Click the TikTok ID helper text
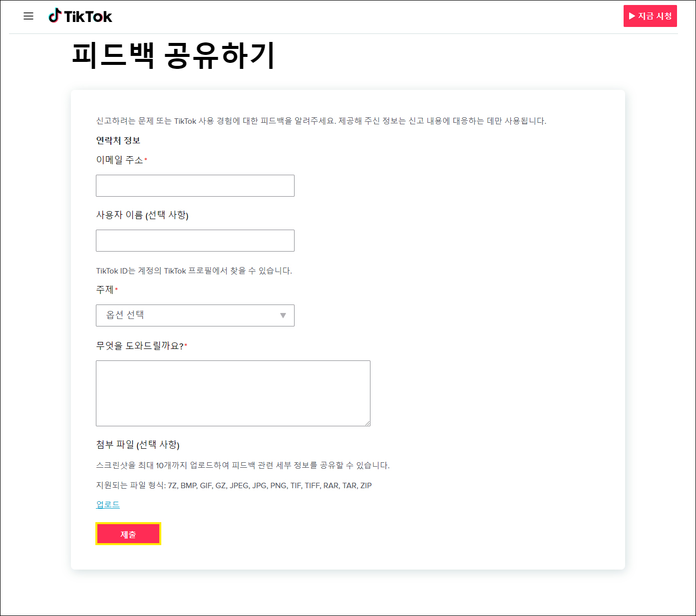 pyautogui.click(x=194, y=271)
